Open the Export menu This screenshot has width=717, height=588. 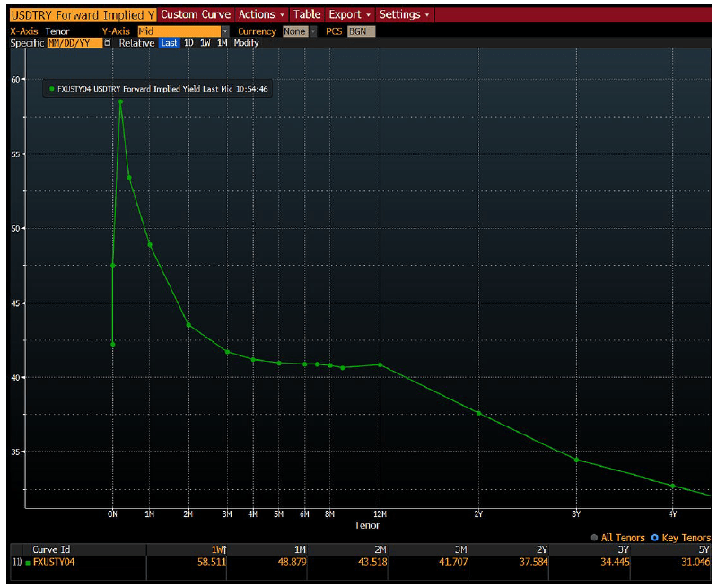pyautogui.click(x=349, y=14)
